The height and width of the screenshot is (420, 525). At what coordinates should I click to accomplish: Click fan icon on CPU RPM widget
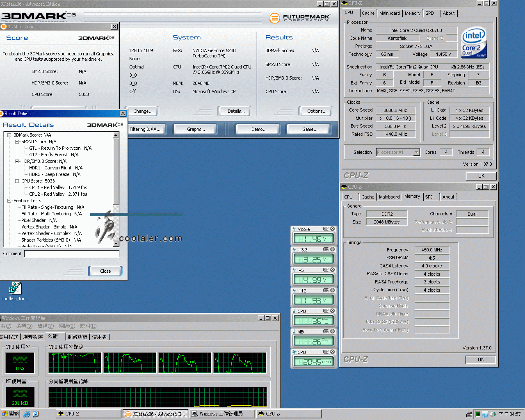[x=294, y=352]
